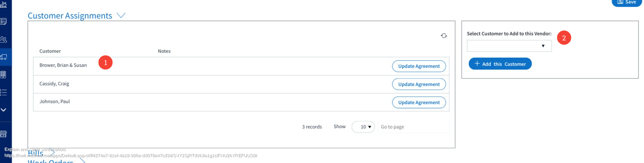Click the refresh icon above the customer grid

point(444,36)
